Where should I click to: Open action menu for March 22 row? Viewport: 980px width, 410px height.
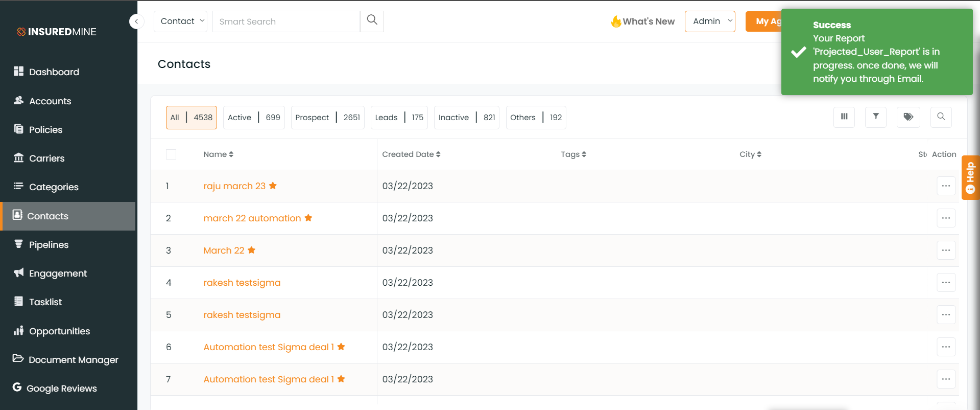click(946, 250)
